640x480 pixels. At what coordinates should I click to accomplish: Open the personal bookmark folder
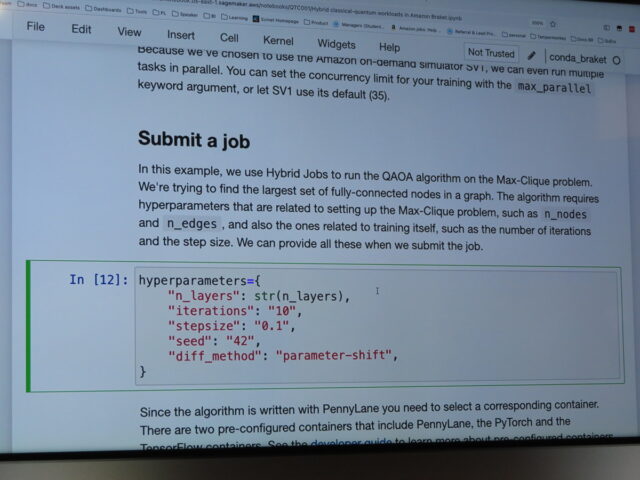[514, 35]
